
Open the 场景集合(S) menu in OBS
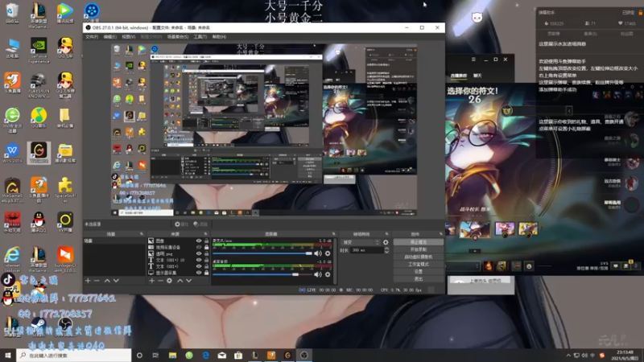pos(178,37)
